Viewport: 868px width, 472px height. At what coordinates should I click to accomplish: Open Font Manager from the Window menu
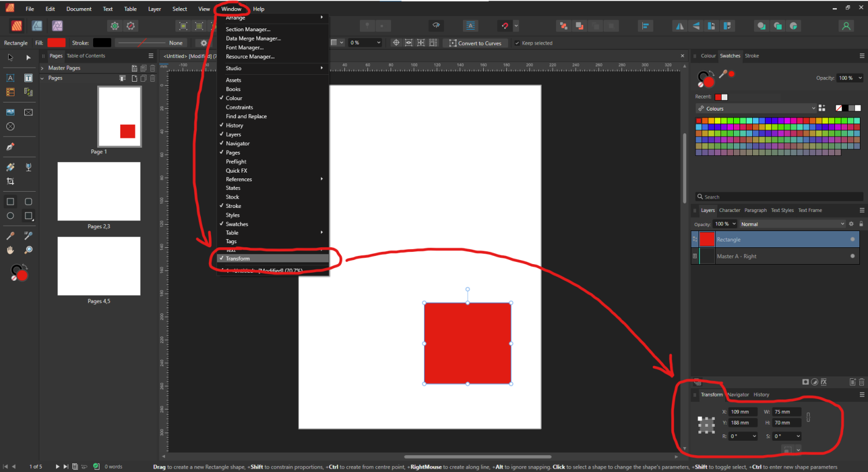click(246, 47)
